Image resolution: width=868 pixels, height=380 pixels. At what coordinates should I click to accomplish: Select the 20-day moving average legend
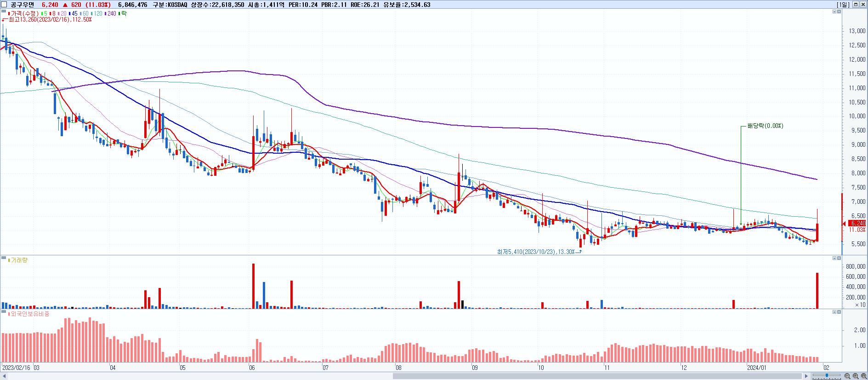(62, 13)
